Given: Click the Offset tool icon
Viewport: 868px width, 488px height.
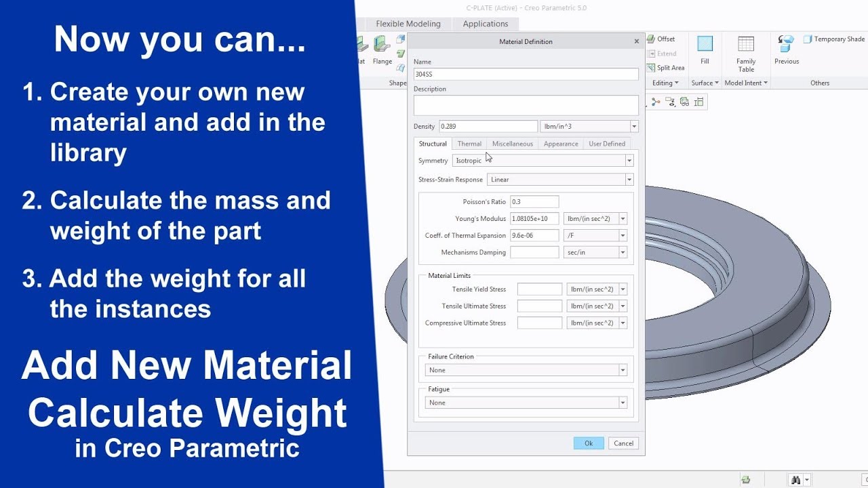Looking at the screenshot, I should pyautogui.click(x=651, y=39).
